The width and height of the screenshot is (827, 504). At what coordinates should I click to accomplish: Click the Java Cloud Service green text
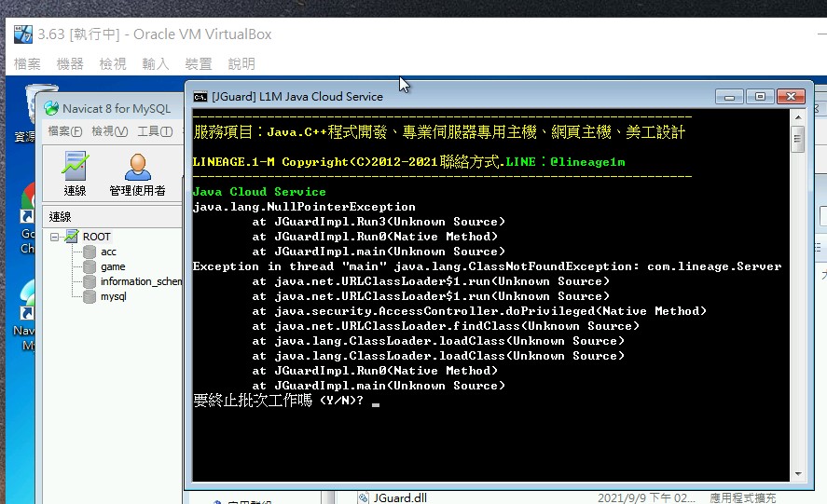tap(259, 192)
